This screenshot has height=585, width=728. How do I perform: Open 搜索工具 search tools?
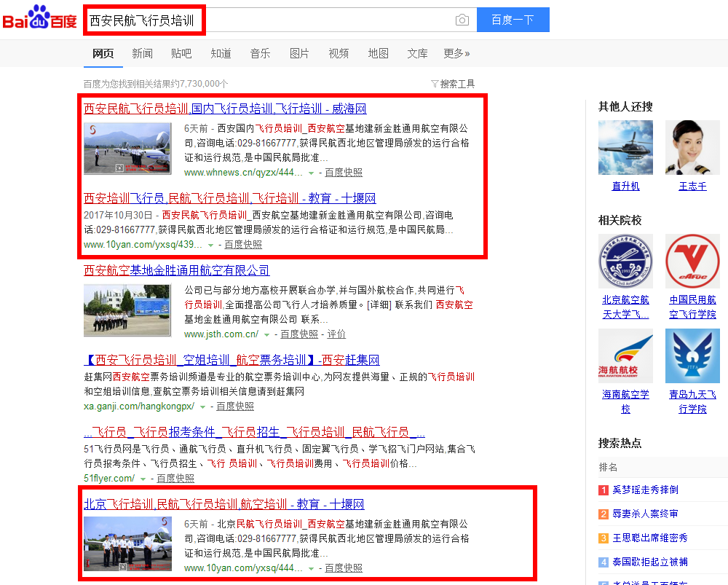[x=457, y=84]
